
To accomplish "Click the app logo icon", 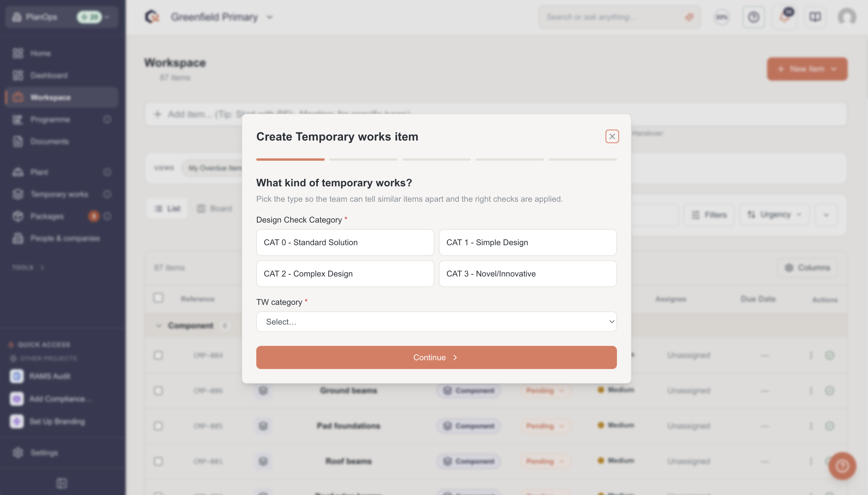I will click(152, 17).
